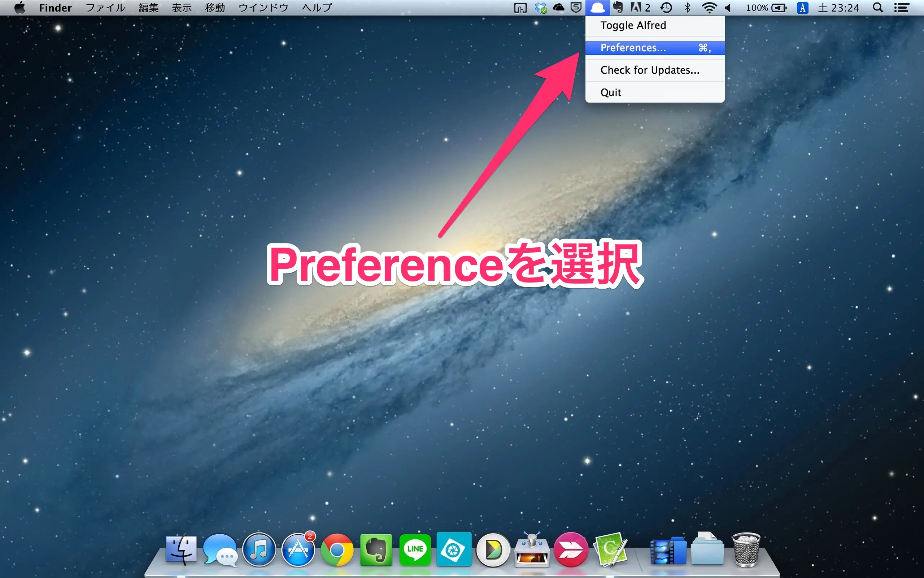This screenshot has width=924, height=578.
Task: Open the round D-shaped app icon in Dock
Action: 493,550
